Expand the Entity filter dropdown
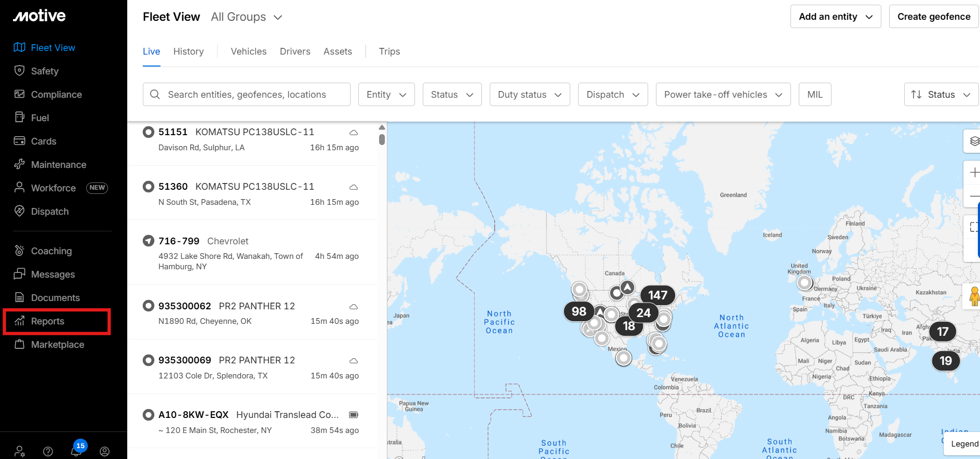This screenshot has height=459, width=980. [x=386, y=95]
